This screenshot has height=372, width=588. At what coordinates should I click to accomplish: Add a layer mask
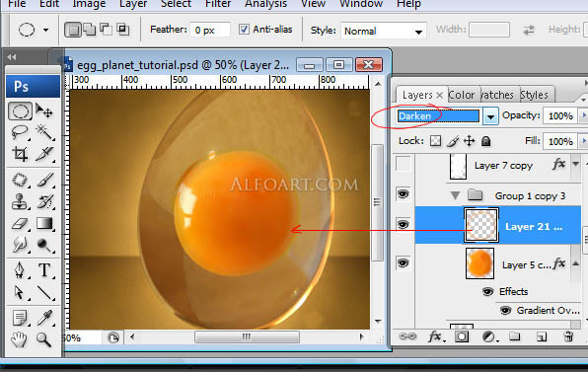(462, 336)
